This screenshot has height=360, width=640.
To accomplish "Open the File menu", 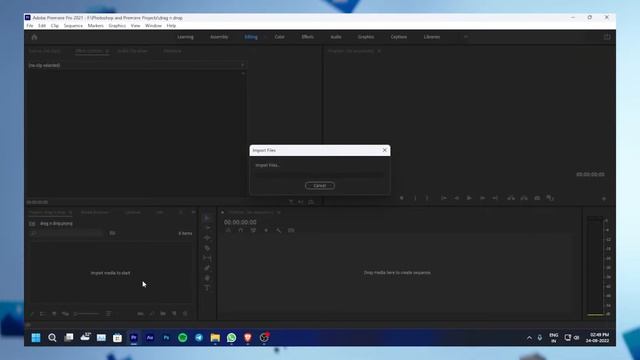I will (x=30, y=26).
